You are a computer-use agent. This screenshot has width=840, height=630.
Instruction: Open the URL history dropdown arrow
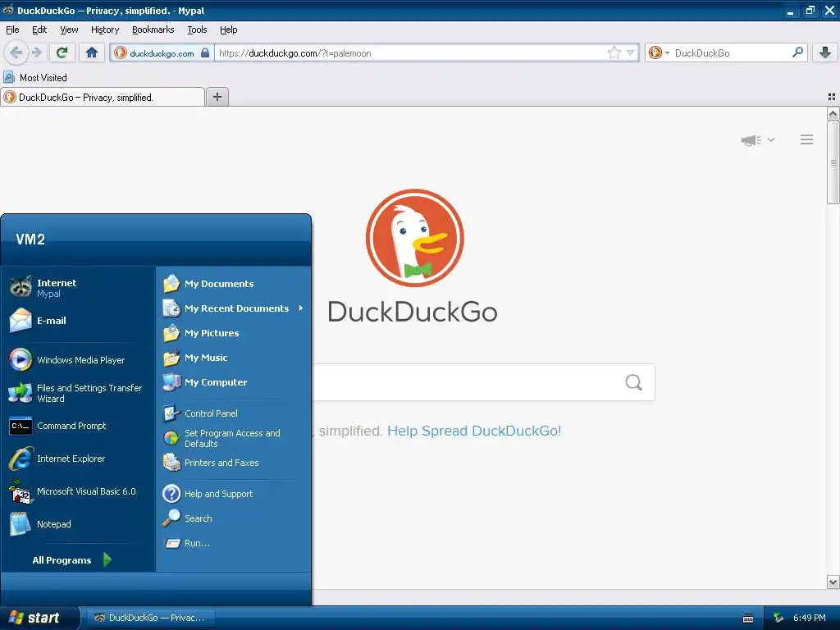(x=631, y=52)
